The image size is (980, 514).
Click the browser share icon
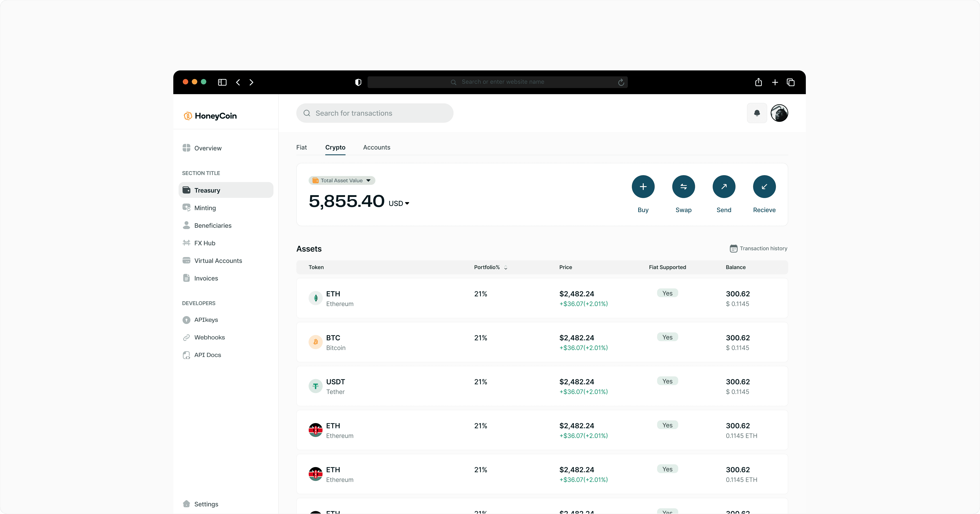pos(758,82)
